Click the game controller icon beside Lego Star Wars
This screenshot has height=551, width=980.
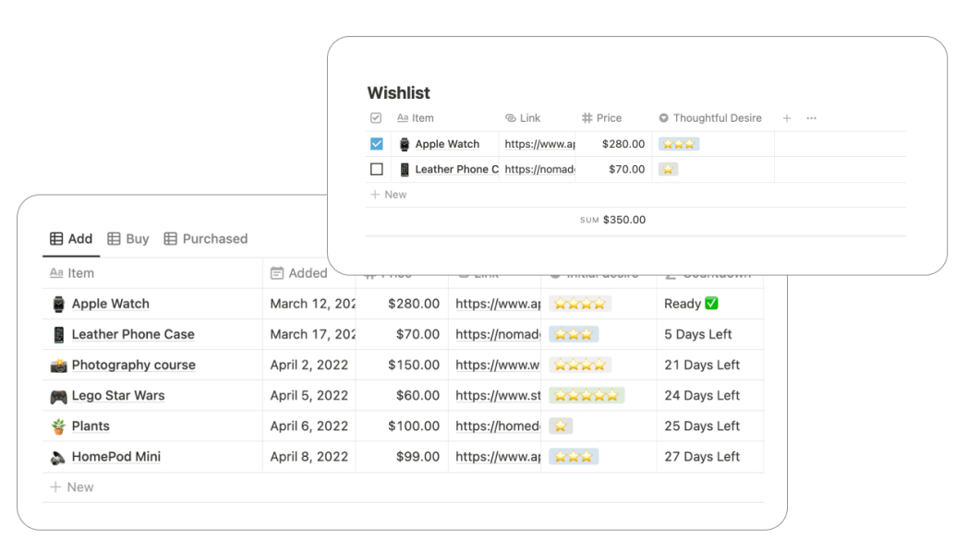click(58, 396)
